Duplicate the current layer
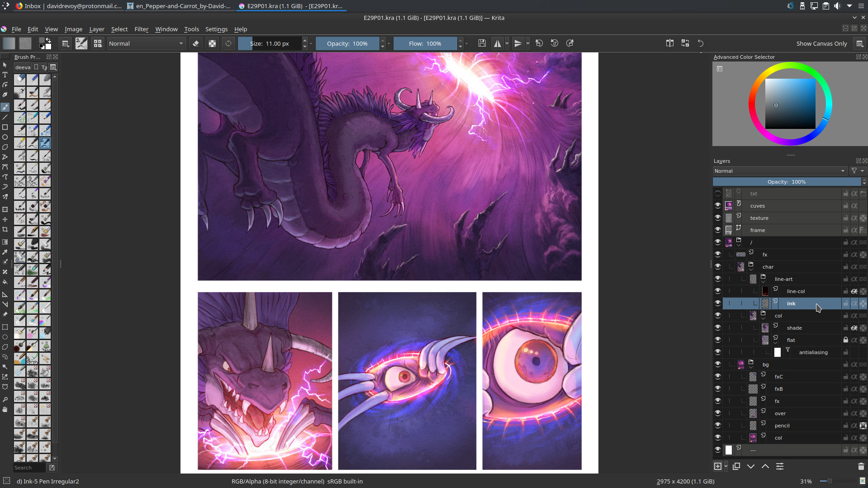Viewport: 868px width, 488px height. click(x=736, y=466)
